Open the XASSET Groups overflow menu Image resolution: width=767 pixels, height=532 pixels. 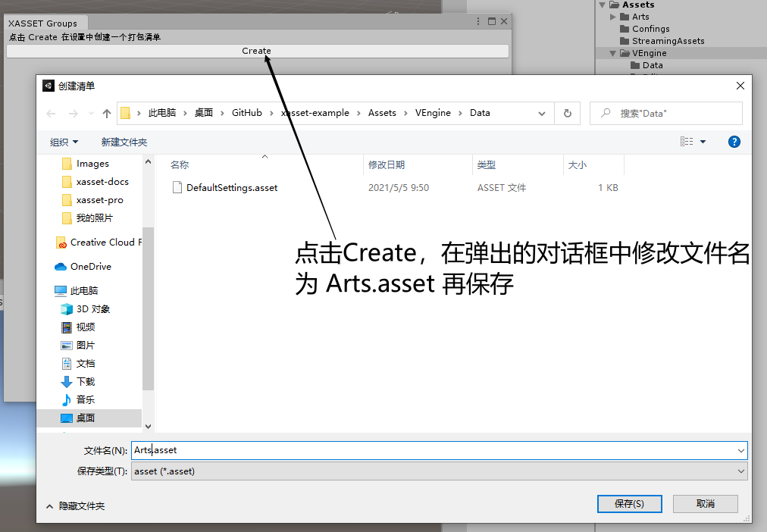(x=477, y=20)
